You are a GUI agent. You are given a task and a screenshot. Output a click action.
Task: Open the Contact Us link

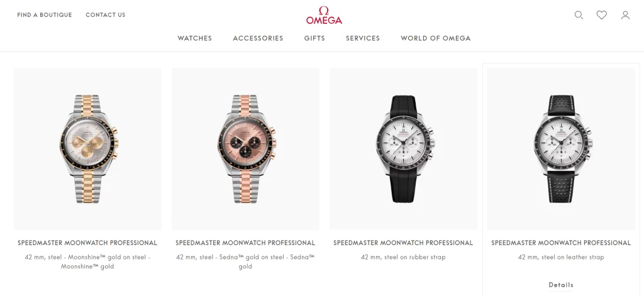pos(106,15)
